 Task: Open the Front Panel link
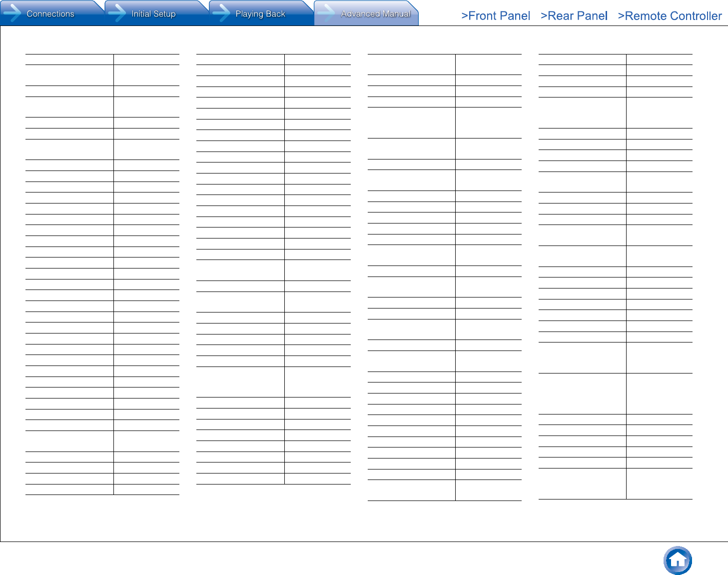[496, 16]
